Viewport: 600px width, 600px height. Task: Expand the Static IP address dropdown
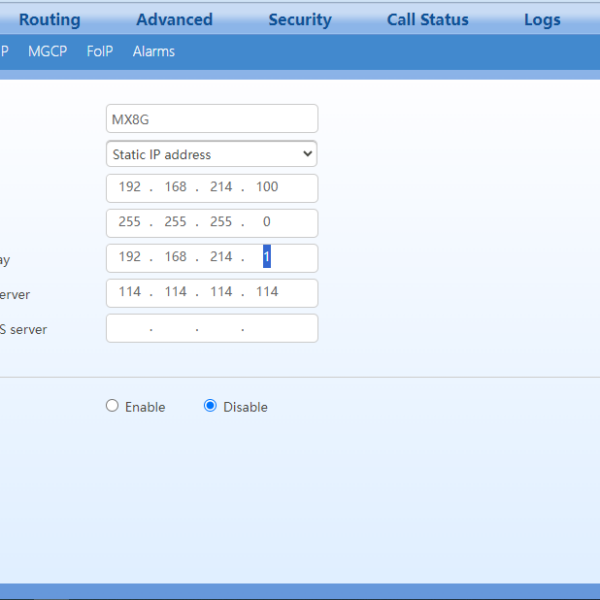(211, 154)
